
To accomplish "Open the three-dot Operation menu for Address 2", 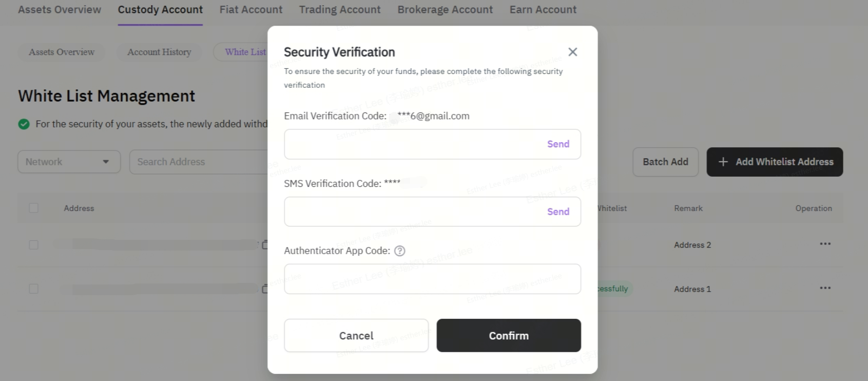I will pos(825,244).
